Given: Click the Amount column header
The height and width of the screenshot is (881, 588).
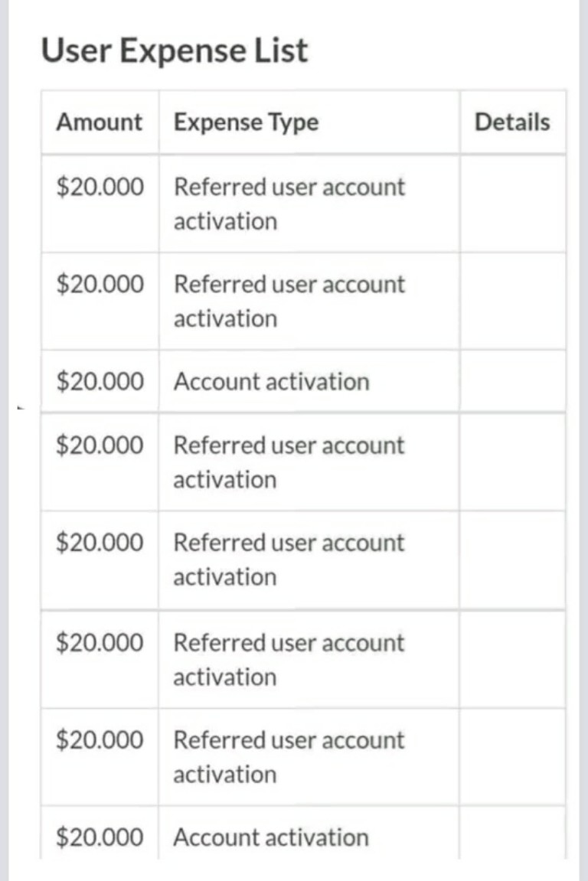Looking at the screenshot, I should 99,122.
